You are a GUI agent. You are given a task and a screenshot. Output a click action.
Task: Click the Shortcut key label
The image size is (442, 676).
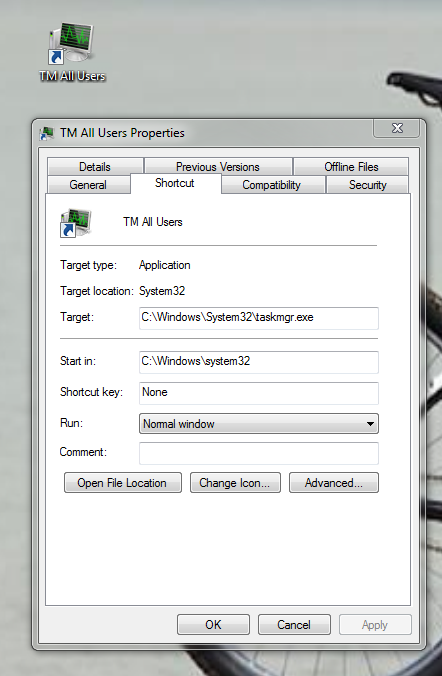pyautogui.click(x=91, y=392)
